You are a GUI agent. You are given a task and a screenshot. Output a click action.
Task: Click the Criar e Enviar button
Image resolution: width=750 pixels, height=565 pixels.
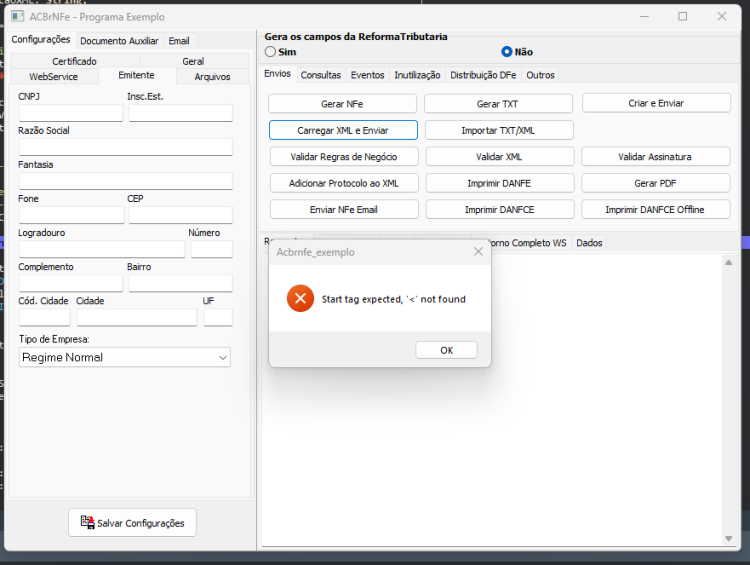656,103
